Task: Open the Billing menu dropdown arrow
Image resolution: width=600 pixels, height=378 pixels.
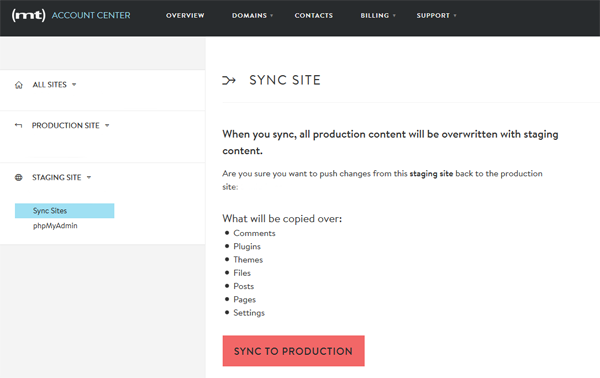Action: (x=394, y=16)
